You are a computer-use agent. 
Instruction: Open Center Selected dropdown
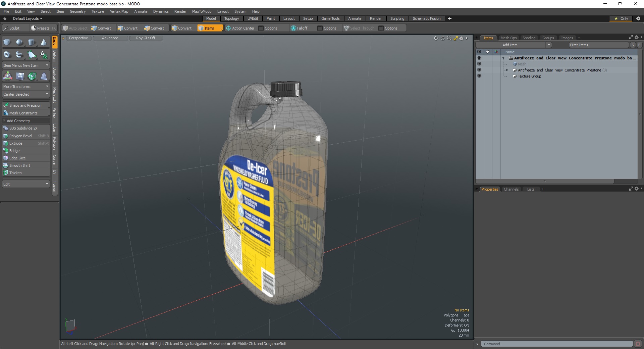point(26,94)
